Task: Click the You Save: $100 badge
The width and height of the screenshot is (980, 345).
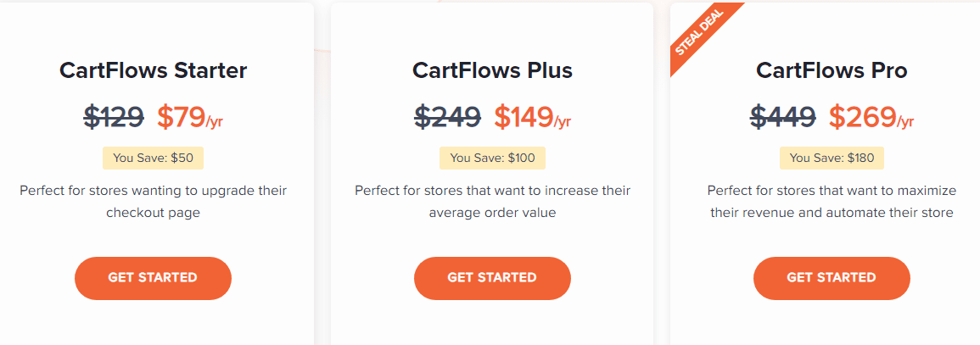Action: click(x=492, y=158)
